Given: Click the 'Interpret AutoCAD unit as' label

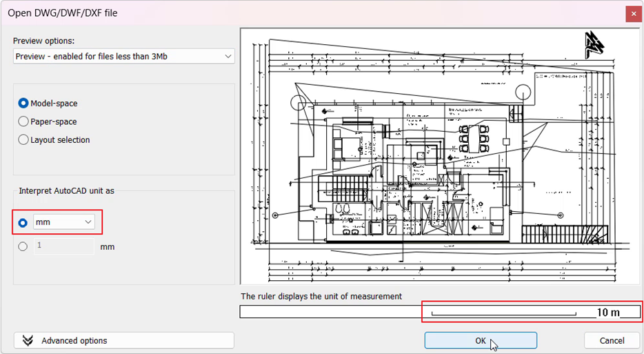Looking at the screenshot, I should tap(67, 190).
